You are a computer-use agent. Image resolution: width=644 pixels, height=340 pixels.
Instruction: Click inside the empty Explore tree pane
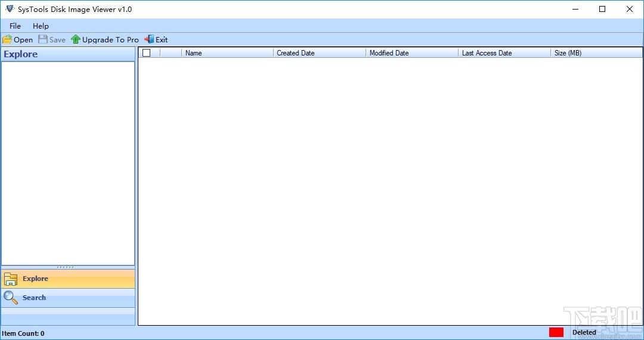click(x=68, y=163)
